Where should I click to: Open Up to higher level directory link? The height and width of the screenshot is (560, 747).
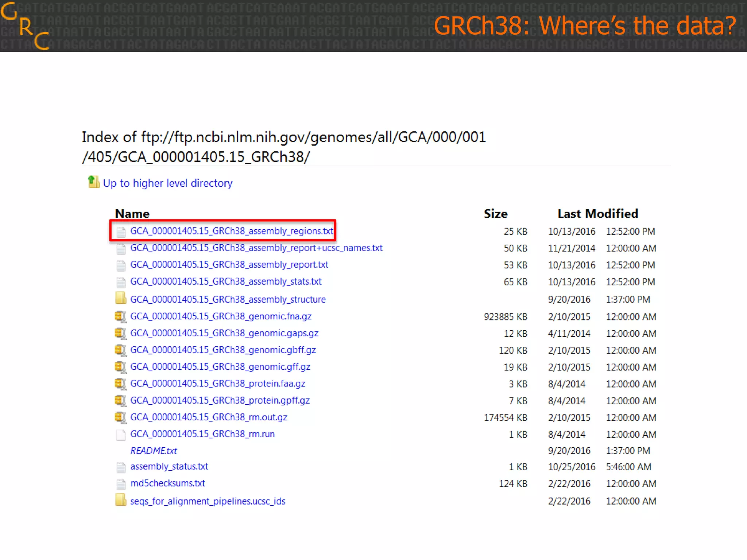pos(168,183)
